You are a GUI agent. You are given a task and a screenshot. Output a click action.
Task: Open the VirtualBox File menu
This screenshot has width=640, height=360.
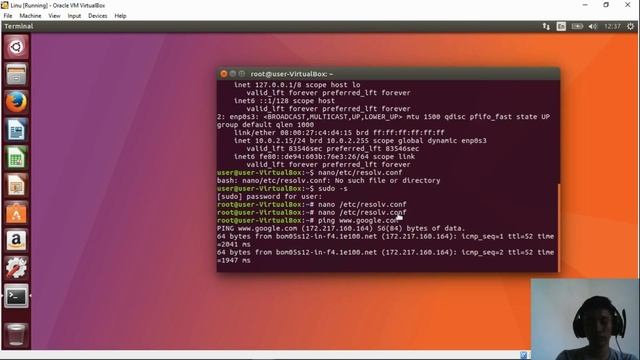pyautogui.click(x=8, y=16)
